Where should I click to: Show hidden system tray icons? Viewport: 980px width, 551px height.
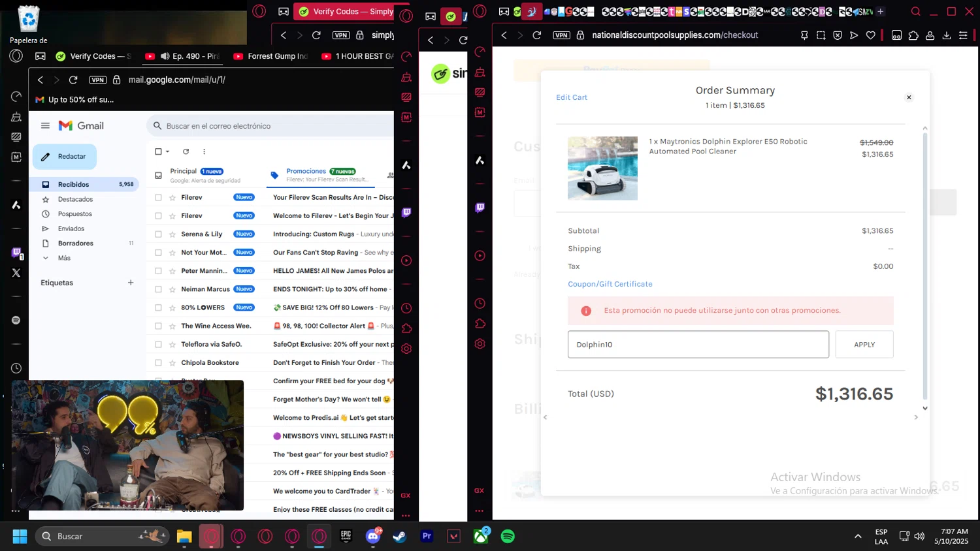(858, 537)
